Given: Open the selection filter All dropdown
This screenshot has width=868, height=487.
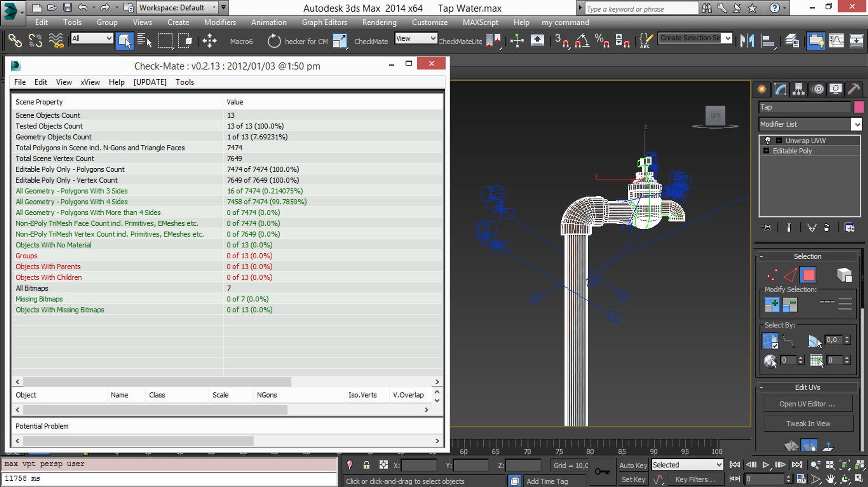Looking at the screenshot, I should (92, 38).
